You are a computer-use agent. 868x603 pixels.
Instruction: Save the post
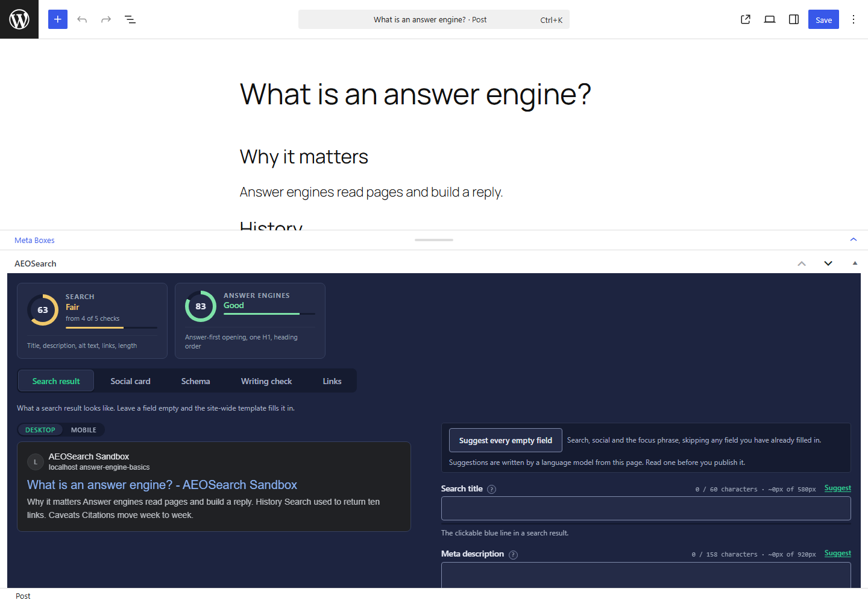tap(823, 19)
